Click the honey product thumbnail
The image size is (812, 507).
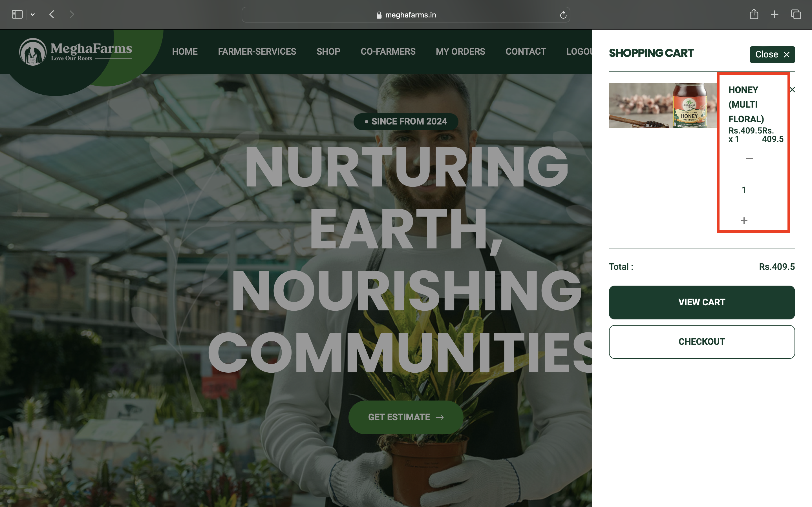pos(663,105)
